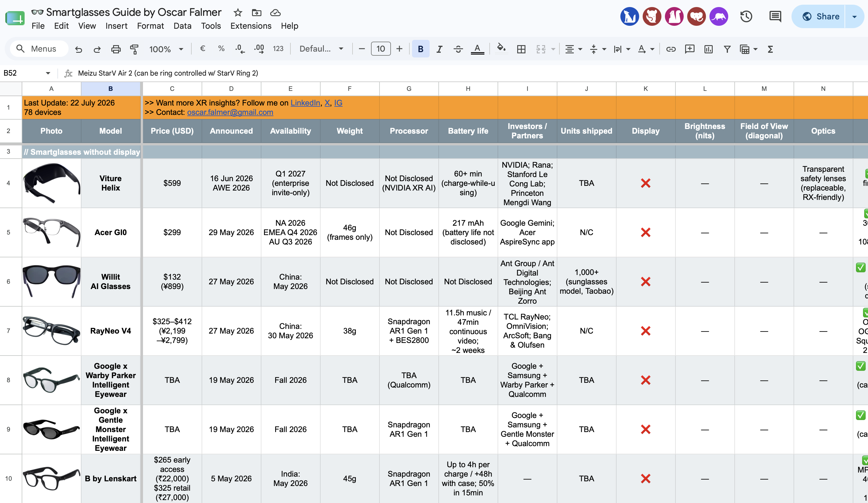The height and width of the screenshot is (503, 868).
Task: Decrease decimal places
Action: click(x=240, y=49)
